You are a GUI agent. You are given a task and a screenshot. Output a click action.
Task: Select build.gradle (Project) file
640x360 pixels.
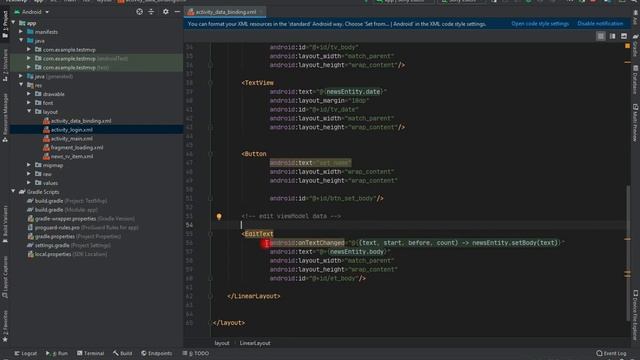67,201
